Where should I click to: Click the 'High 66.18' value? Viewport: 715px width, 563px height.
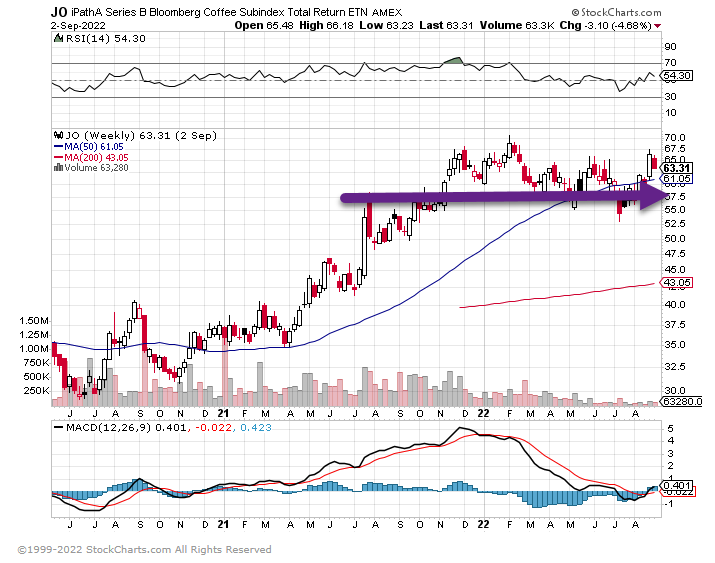click(x=326, y=26)
